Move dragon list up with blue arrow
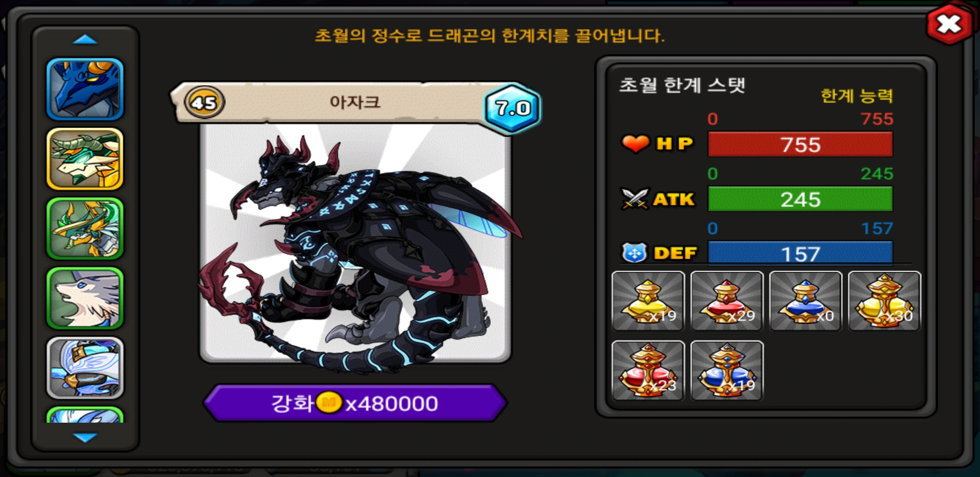This screenshot has height=477, width=980. 85,40
